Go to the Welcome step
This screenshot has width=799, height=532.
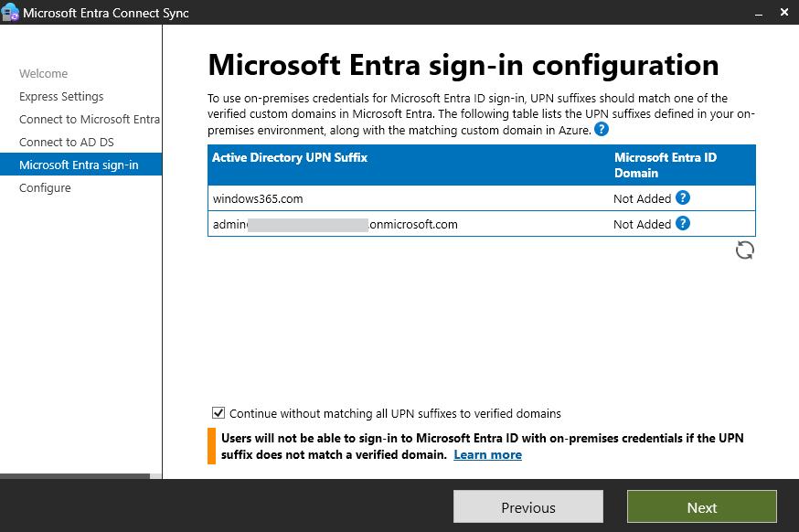(x=43, y=73)
